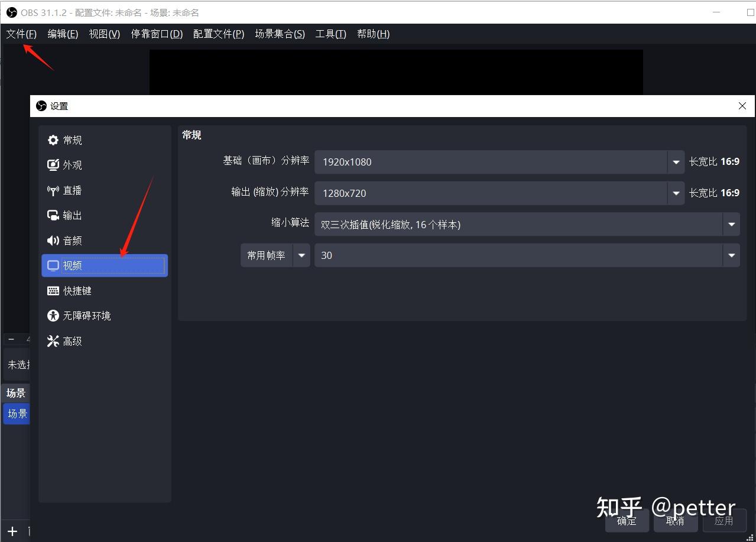
Task: Open the 常用帧率 FPS type dropdown
Action: point(301,255)
